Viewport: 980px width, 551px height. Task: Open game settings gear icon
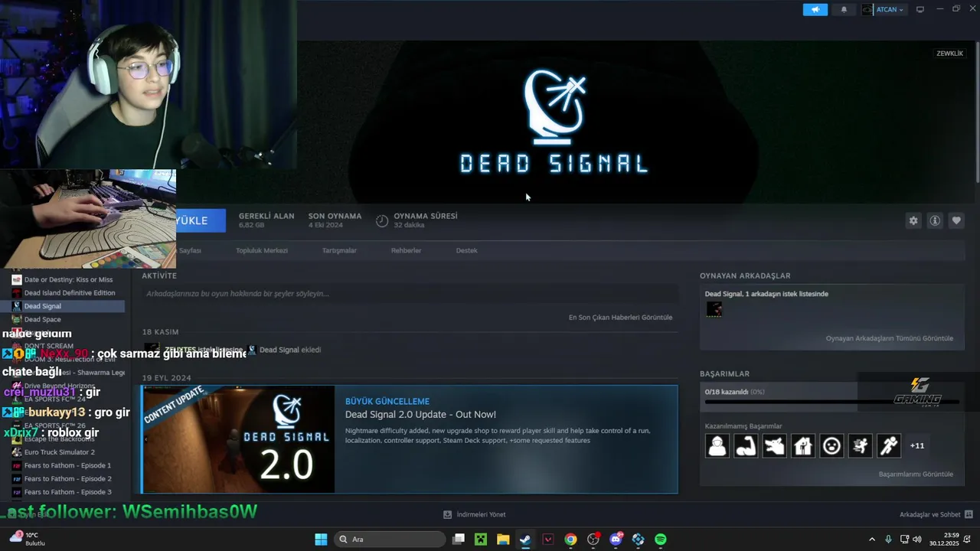913,220
